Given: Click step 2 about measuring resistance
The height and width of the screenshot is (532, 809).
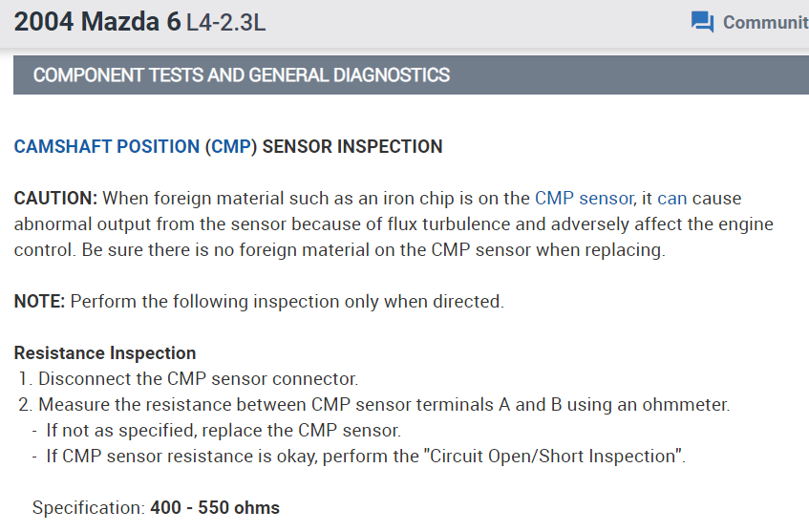Looking at the screenshot, I should 383,405.
